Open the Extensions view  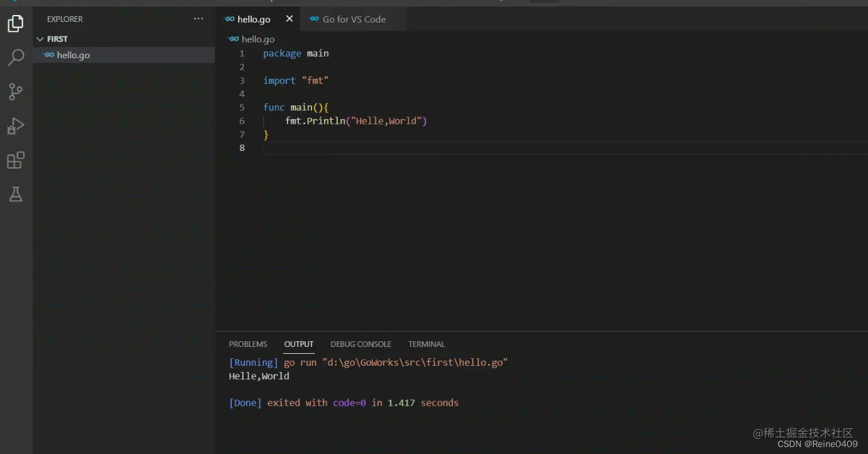16,160
